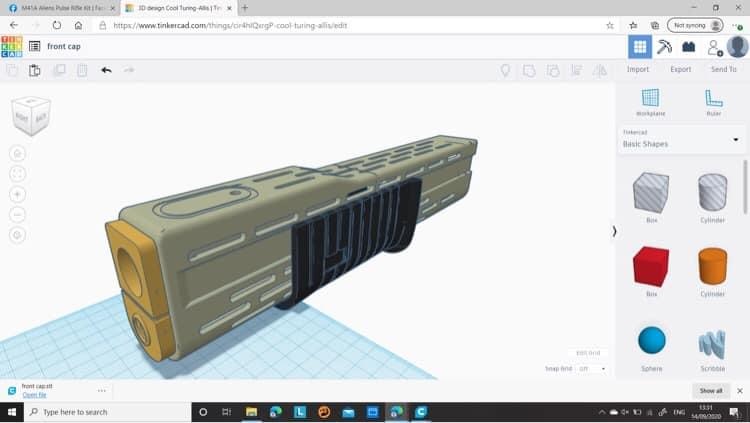Image resolution: width=750 pixels, height=423 pixels.
Task: Click the Align tool icon
Action: (x=576, y=71)
